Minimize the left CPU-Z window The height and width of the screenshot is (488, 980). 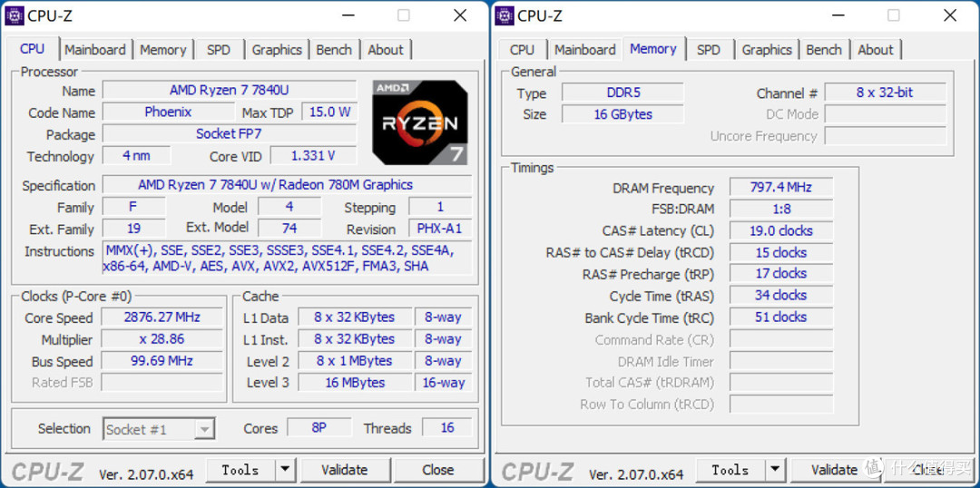pyautogui.click(x=347, y=15)
